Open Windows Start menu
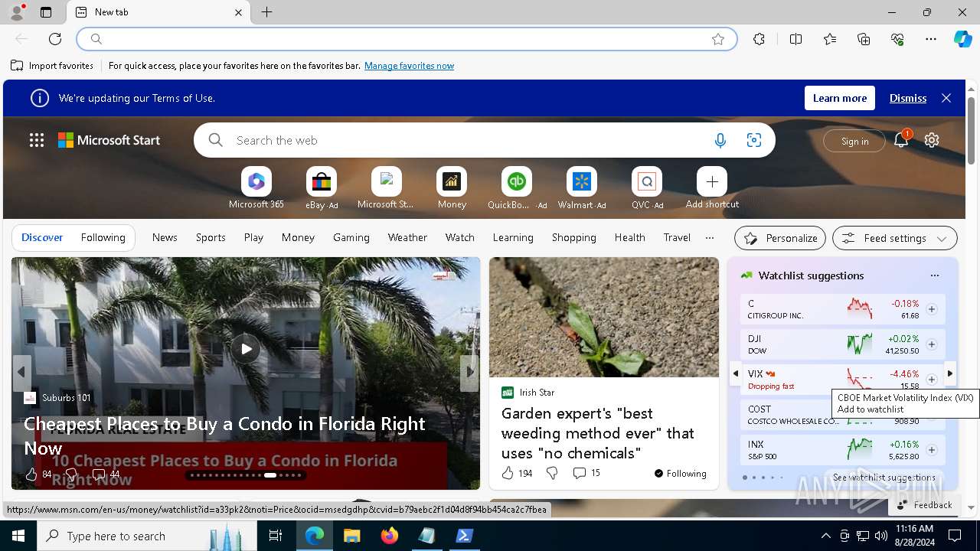The height and width of the screenshot is (551, 980). click(x=18, y=536)
